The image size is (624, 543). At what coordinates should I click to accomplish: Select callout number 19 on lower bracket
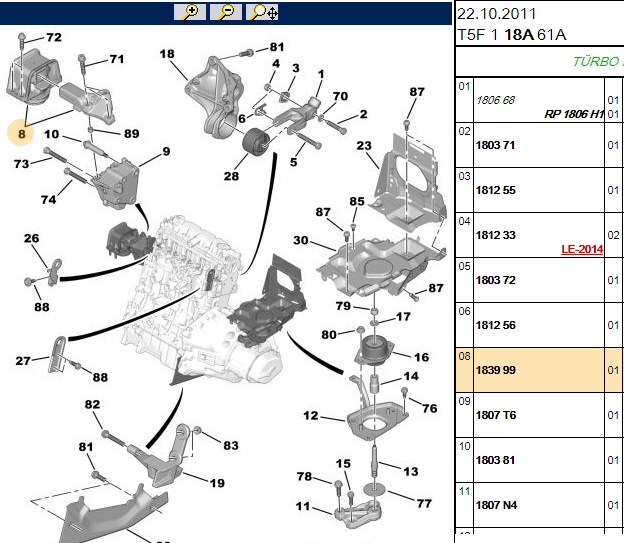[217, 483]
